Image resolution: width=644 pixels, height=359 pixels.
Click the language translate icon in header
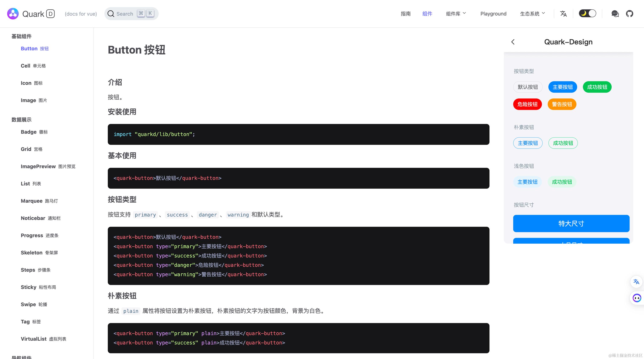point(563,13)
